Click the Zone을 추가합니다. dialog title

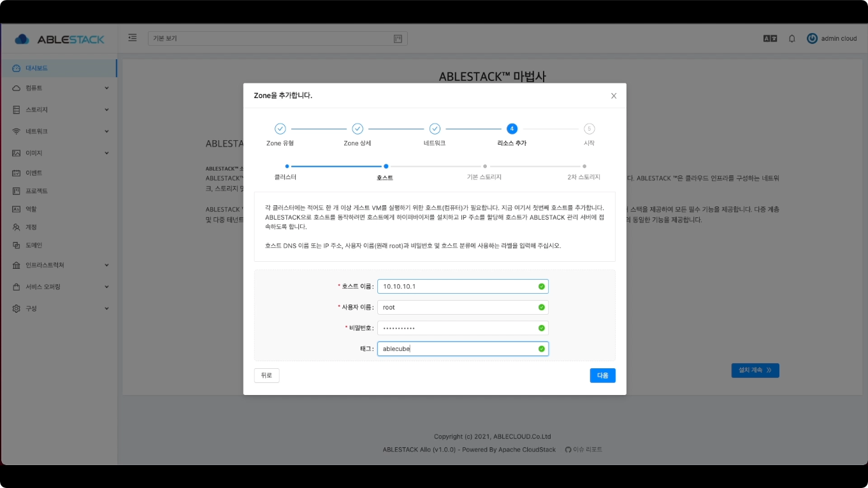[283, 96]
